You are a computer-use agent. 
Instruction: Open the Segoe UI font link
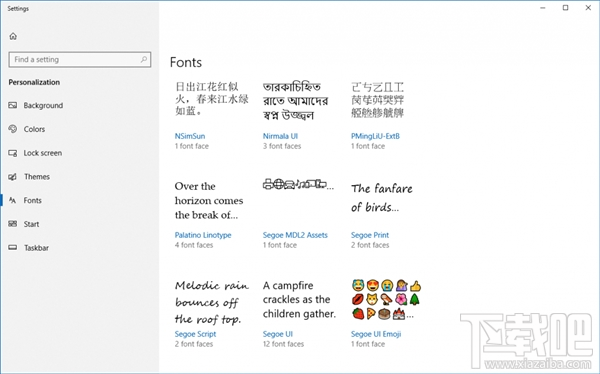(277, 334)
